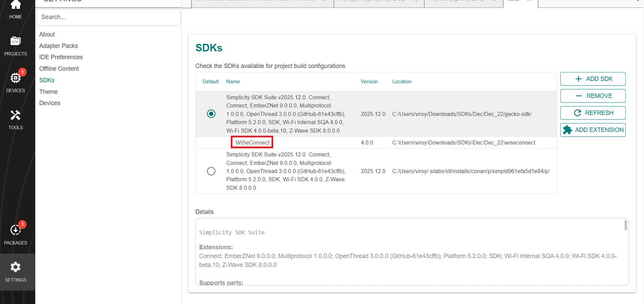This screenshot has width=644, height=304.
Task: Open Adapter Packs settings
Action: coord(59,46)
